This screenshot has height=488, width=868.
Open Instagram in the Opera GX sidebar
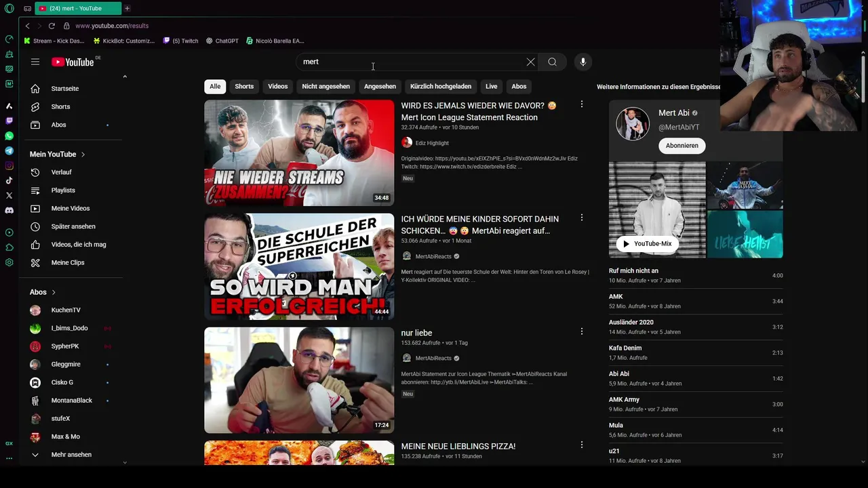(9, 165)
